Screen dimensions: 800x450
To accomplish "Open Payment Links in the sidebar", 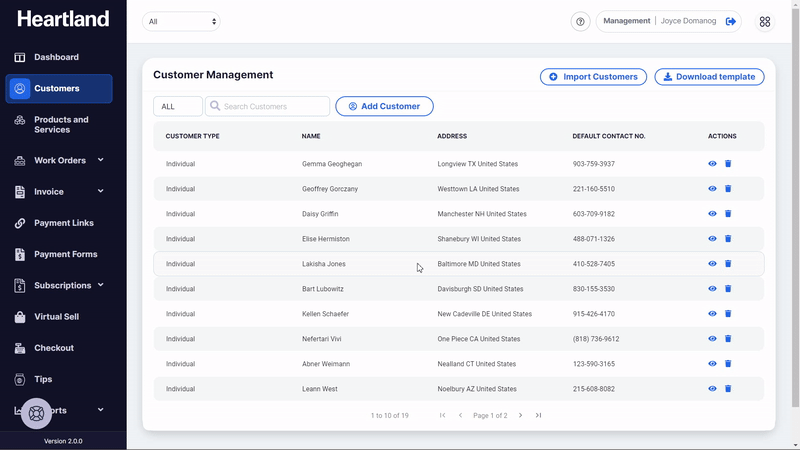I will point(63,223).
